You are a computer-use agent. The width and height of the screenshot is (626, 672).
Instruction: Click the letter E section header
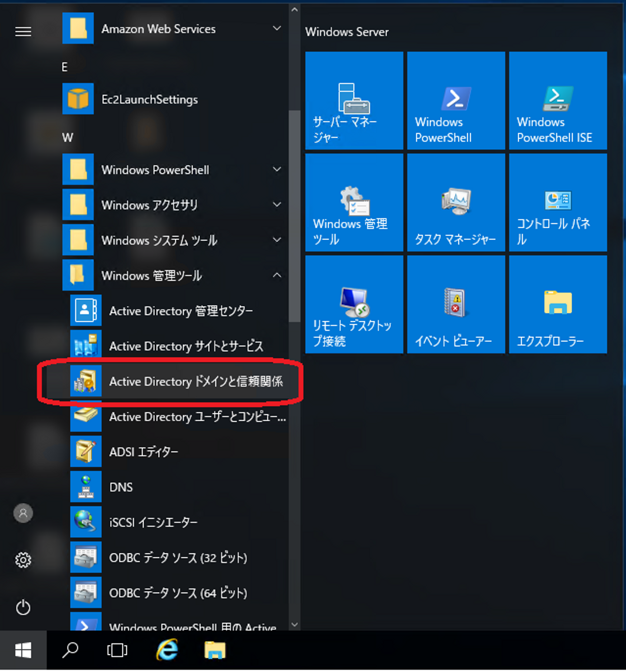65,67
